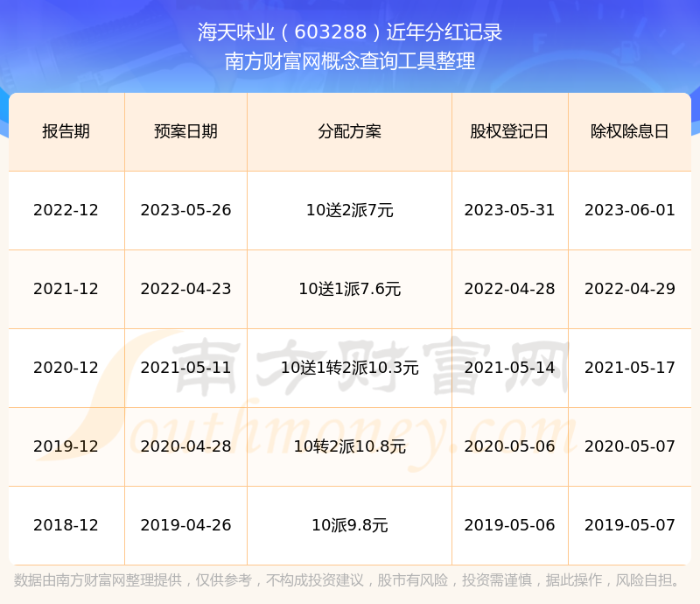Select the 2018-12 report period cell
Screen dimensions: 700x604
66,525
